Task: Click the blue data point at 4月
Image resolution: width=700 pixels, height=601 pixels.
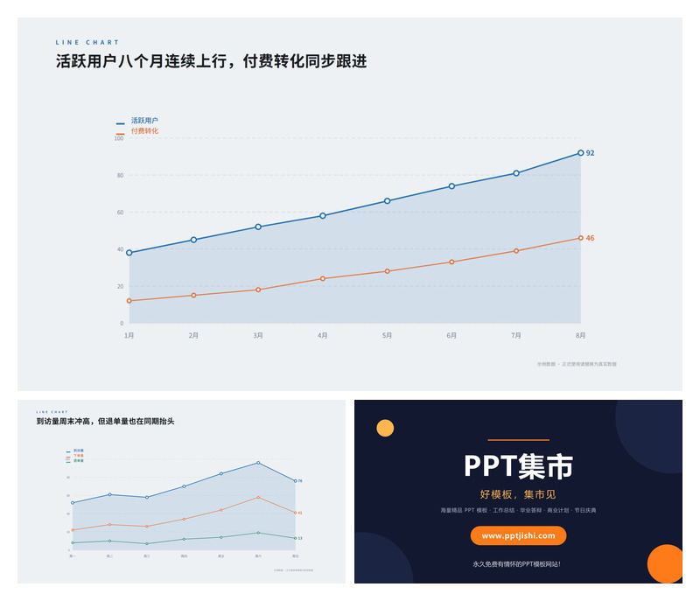Action: 323,216
